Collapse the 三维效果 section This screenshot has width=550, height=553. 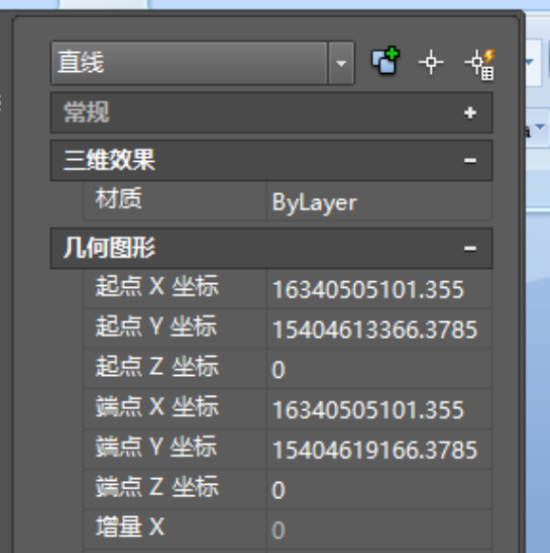[470, 161]
